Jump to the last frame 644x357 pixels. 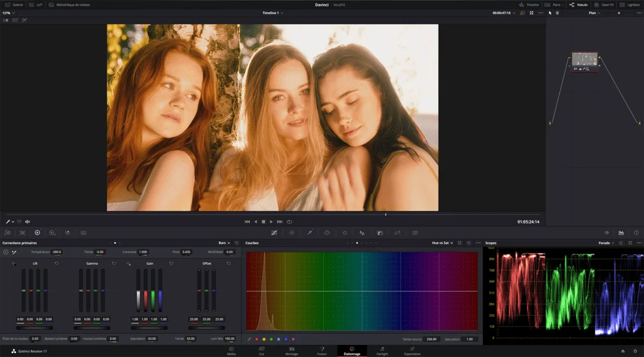[280, 222]
